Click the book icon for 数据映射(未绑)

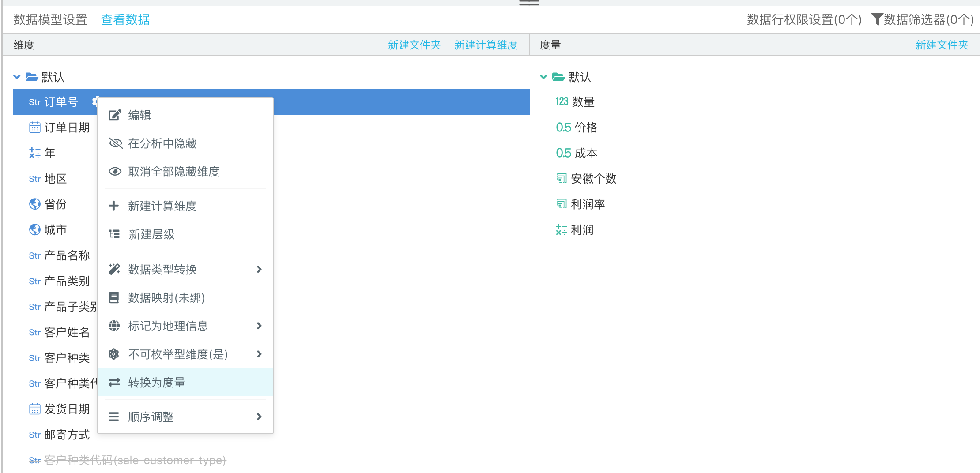[x=113, y=298]
